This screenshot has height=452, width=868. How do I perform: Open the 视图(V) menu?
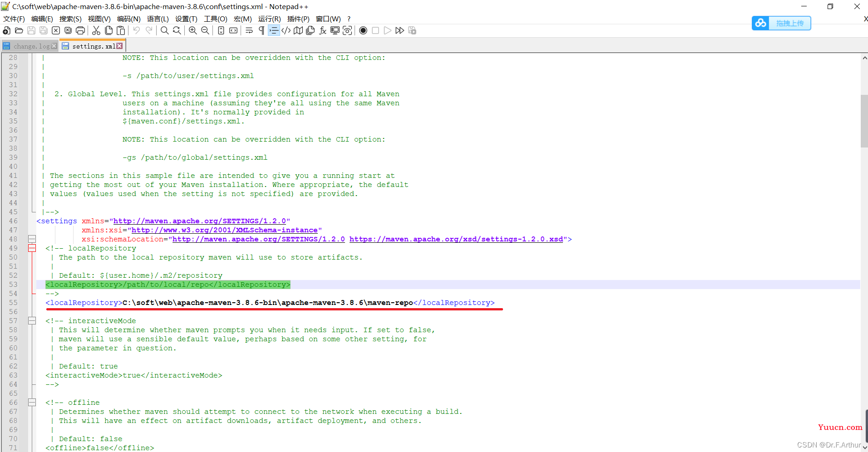coord(99,19)
